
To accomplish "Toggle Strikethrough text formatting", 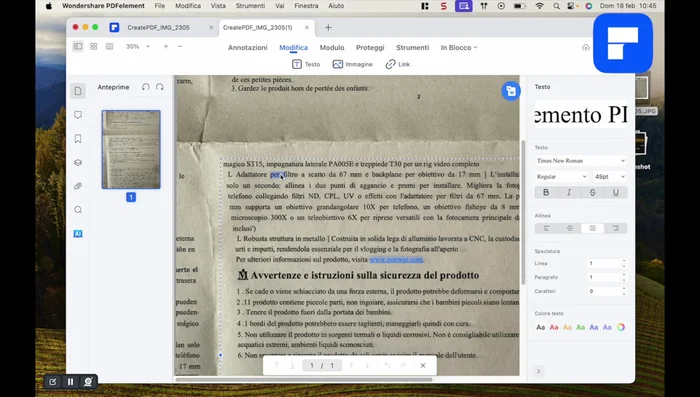I will [592, 192].
